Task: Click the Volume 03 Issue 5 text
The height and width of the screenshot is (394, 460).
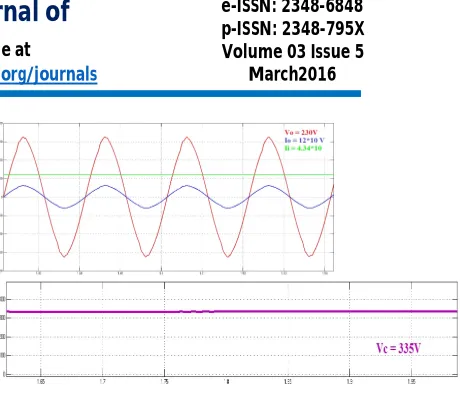Action: [x=293, y=51]
